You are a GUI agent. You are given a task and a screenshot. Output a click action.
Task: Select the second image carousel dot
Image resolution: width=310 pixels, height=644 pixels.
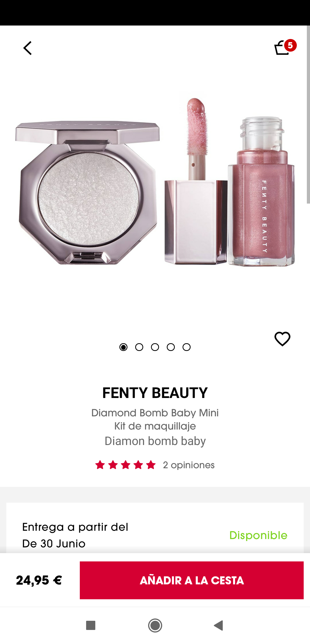coord(139,347)
